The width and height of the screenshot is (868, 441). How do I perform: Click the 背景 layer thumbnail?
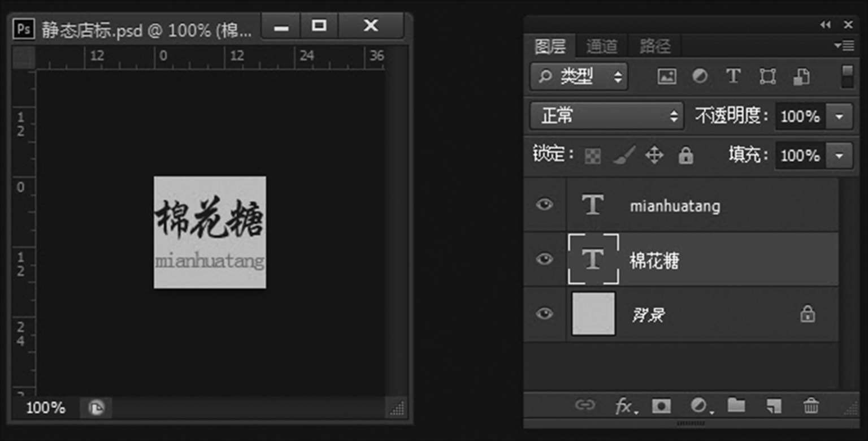(593, 314)
